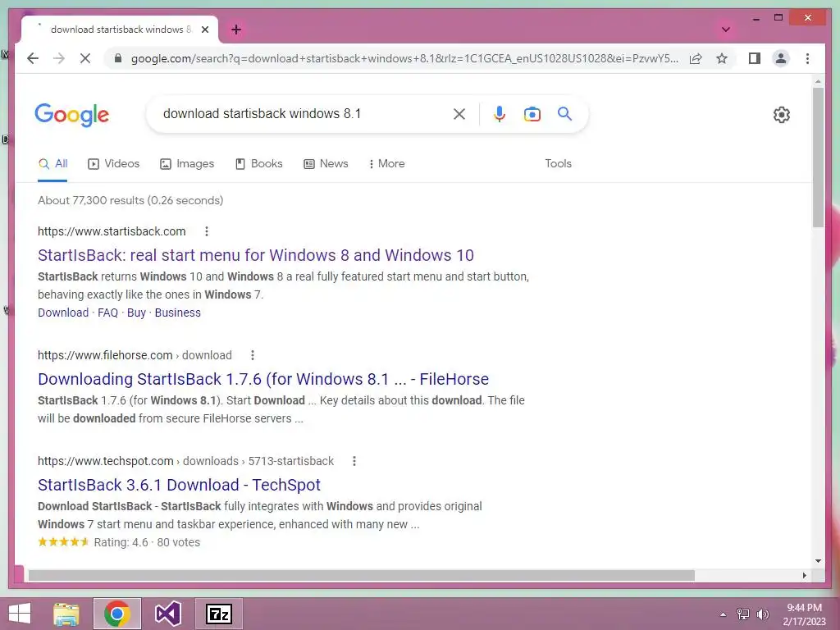Select the All results tab
Screen dimensions: 840x630
(x=52, y=163)
